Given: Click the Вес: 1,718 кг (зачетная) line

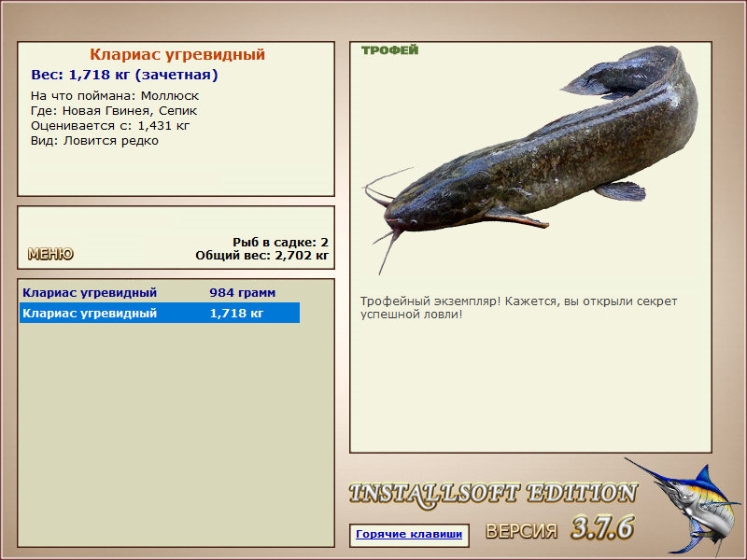Looking at the screenshot, I should click(x=124, y=75).
